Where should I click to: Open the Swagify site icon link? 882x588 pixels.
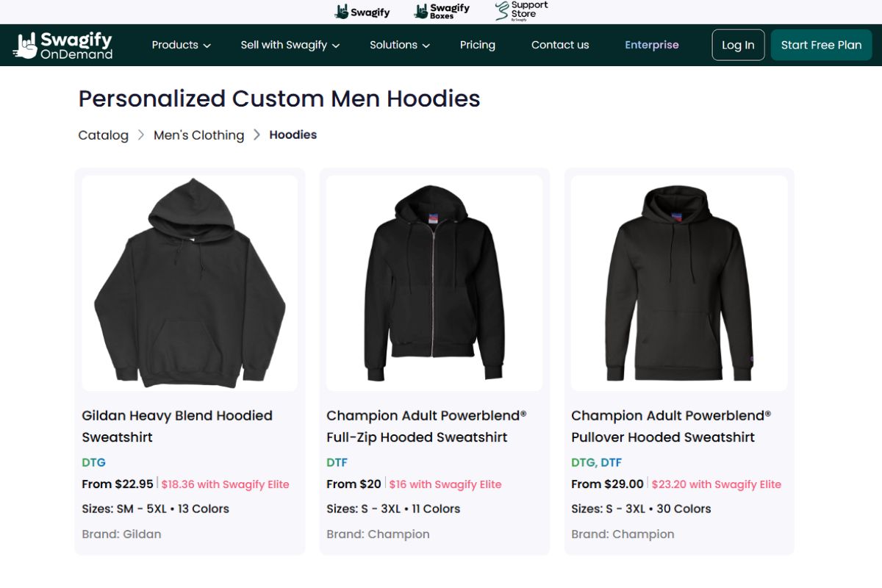click(362, 12)
